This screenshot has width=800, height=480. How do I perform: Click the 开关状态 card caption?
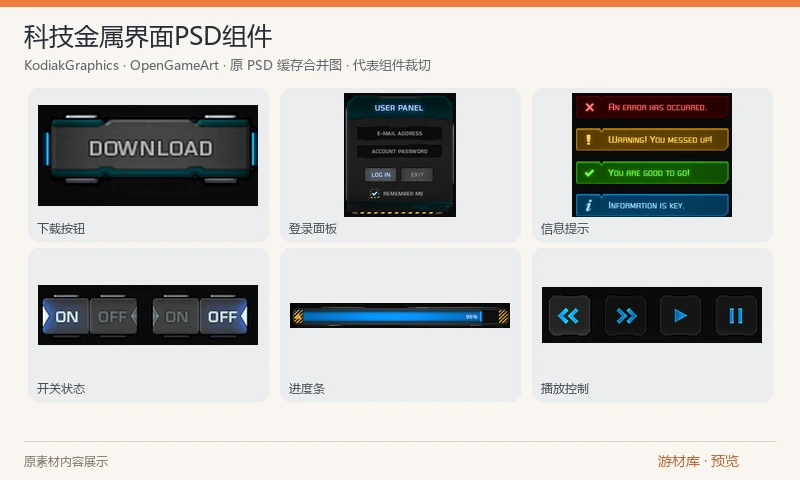coord(61,389)
